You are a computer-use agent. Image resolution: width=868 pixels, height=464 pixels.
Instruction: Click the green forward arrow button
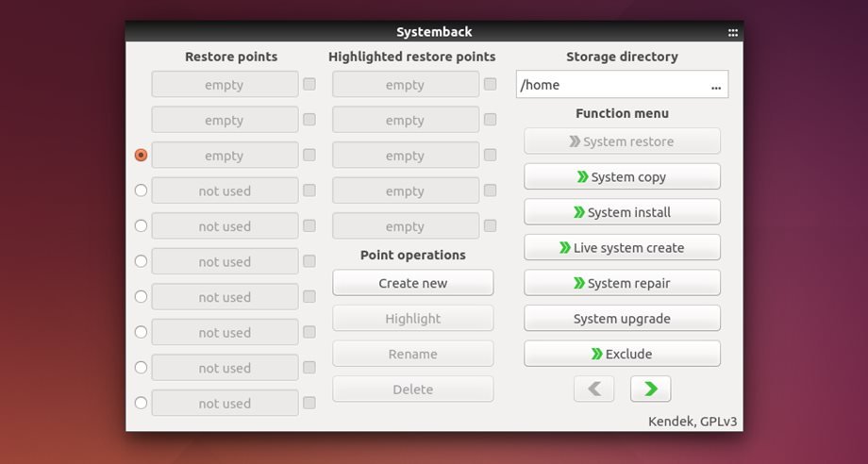pyautogui.click(x=651, y=389)
